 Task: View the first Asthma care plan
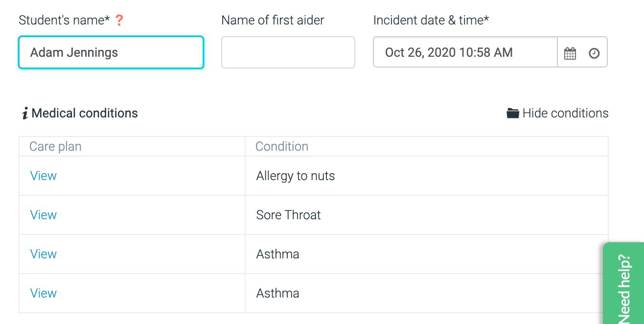click(43, 254)
